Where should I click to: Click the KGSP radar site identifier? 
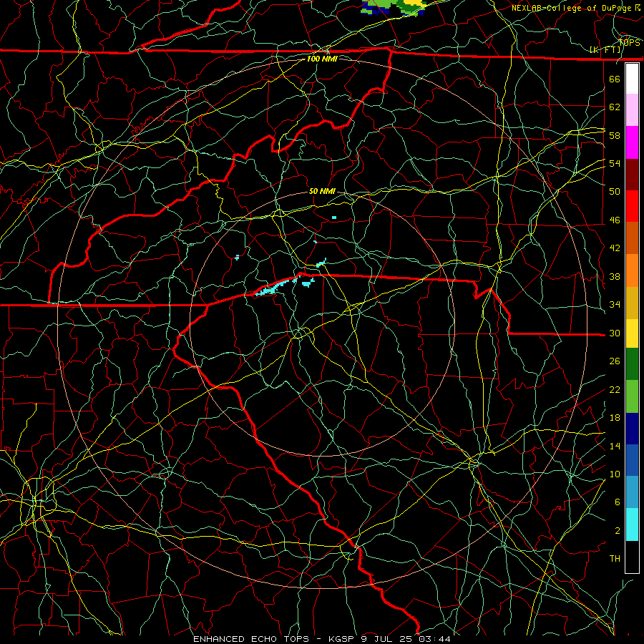343,639
